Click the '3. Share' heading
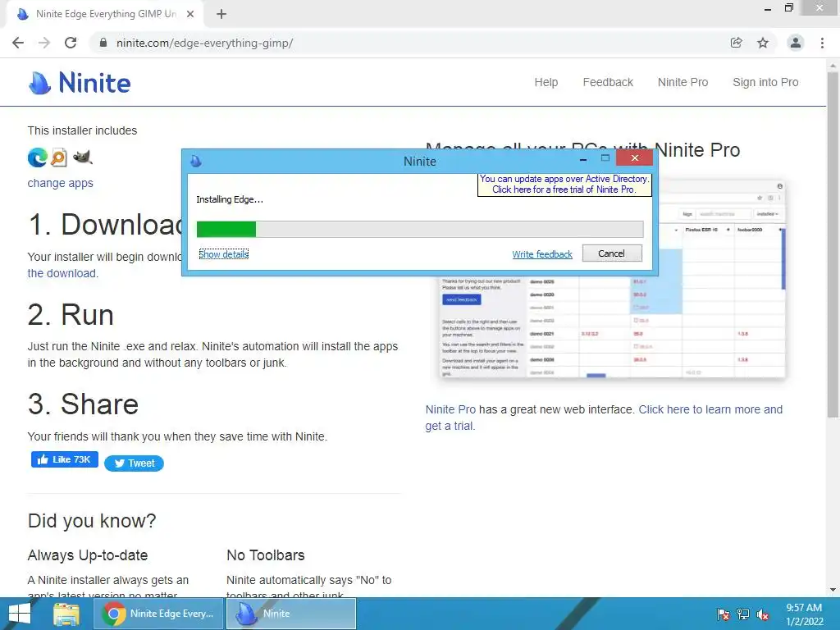 (83, 404)
